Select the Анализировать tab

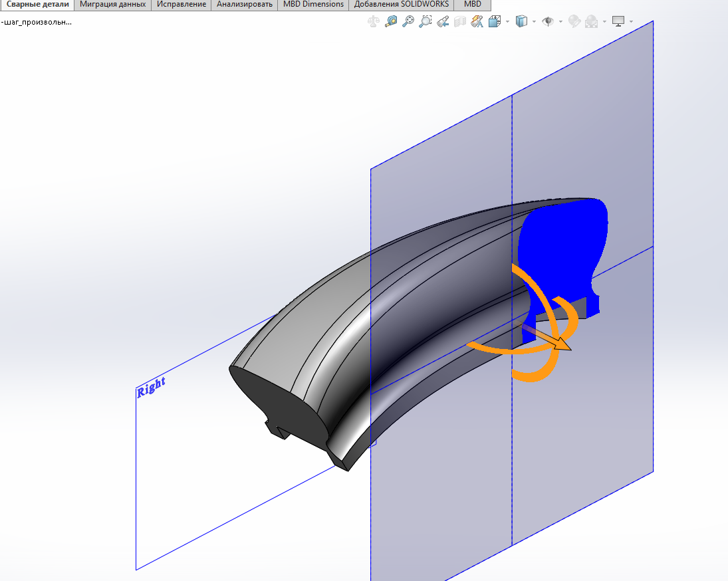[x=244, y=5]
